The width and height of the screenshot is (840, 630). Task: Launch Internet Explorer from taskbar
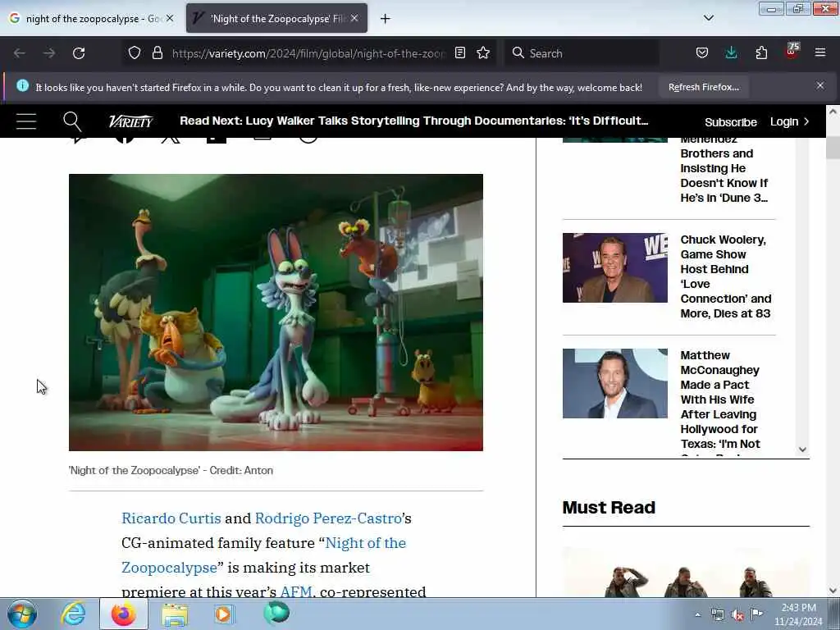point(73,614)
